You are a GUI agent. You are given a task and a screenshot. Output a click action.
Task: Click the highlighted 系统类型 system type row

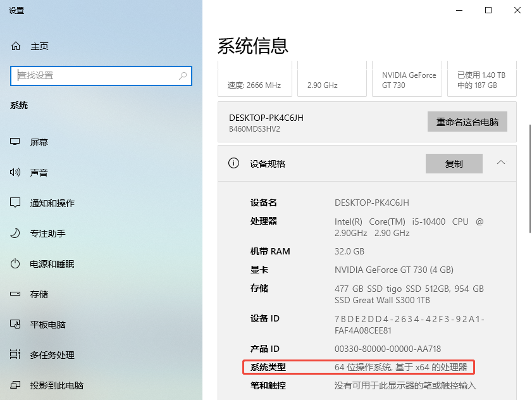tap(359, 367)
